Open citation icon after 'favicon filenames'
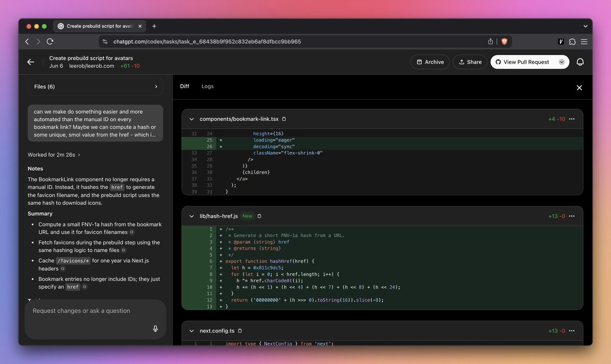 coord(132,232)
